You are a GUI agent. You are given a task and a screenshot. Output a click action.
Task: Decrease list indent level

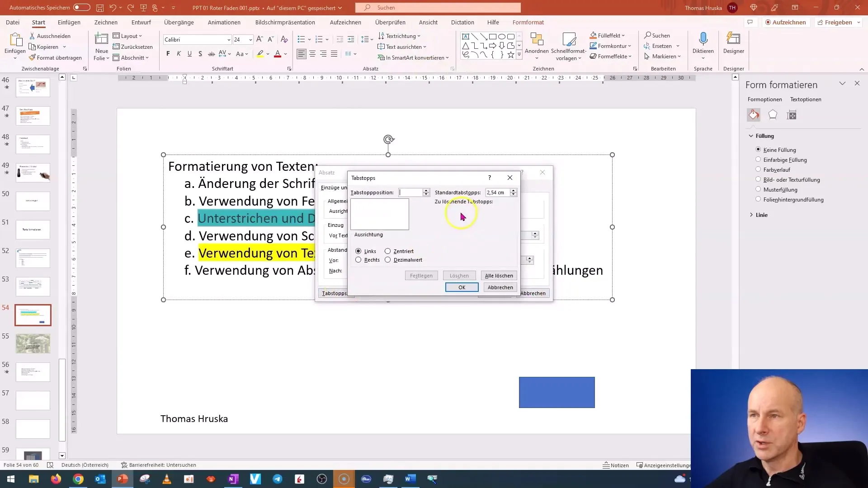pos(340,39)
